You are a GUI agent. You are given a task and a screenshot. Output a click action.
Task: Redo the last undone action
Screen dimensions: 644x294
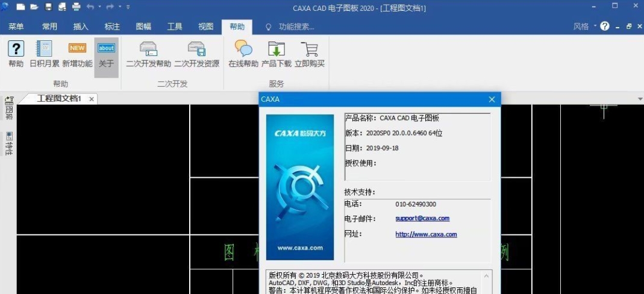click(x=110, y=7)
